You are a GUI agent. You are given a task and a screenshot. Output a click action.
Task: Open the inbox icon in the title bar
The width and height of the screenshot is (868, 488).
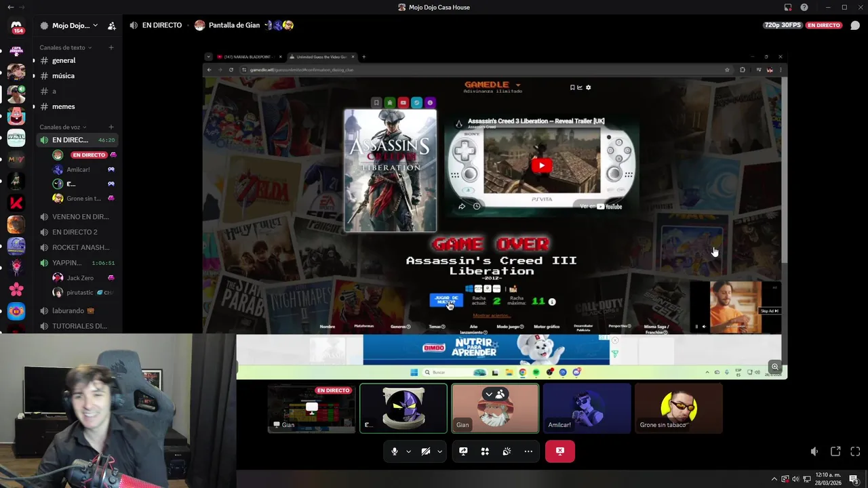(x=788, y=7)
